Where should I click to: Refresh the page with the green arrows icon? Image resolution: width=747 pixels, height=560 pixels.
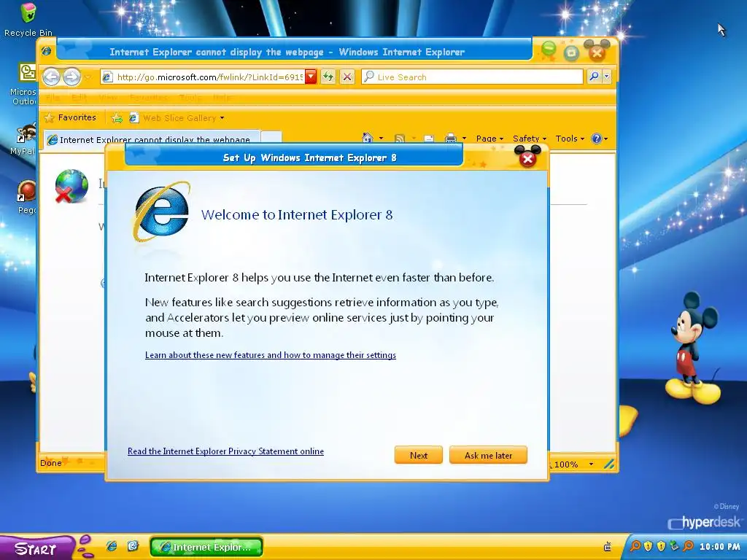pyautogui.click(x=328, y=77)
